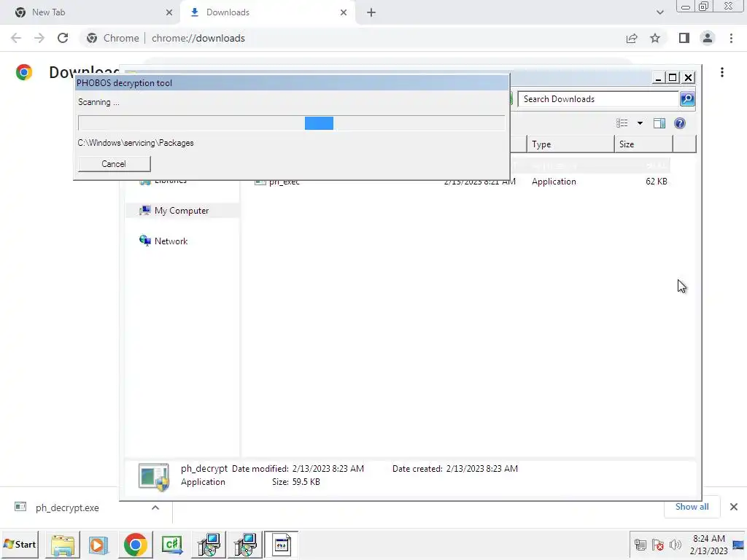
Task: Open second installer icon on taskbar
Action: click(245, 545)
